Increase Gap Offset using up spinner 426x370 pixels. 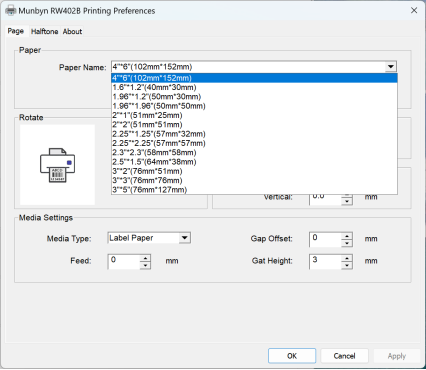click(347, 236)
